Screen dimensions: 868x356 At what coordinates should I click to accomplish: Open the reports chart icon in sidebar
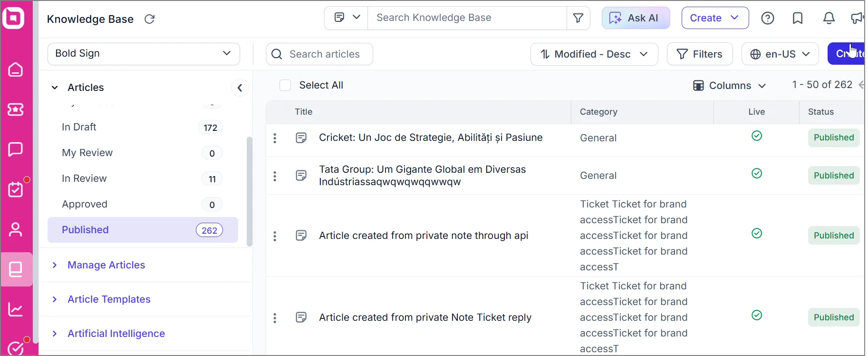pos(16,310)
